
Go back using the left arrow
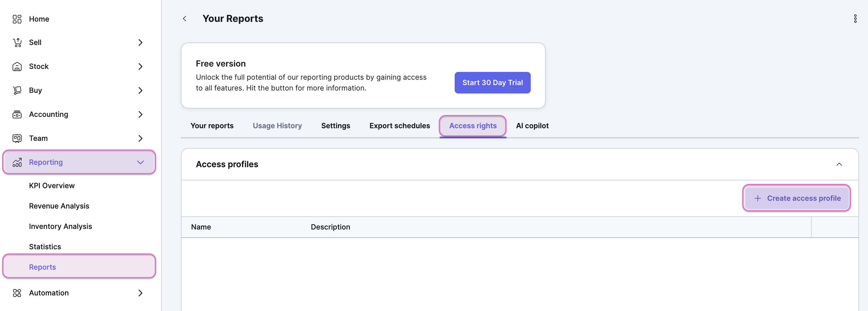[x=185, y=19]
